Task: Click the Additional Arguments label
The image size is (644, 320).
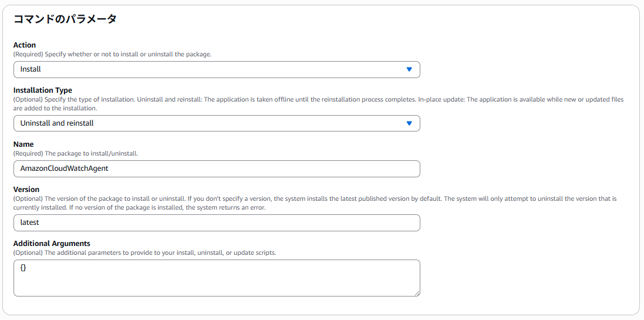Action: (52, 244)
